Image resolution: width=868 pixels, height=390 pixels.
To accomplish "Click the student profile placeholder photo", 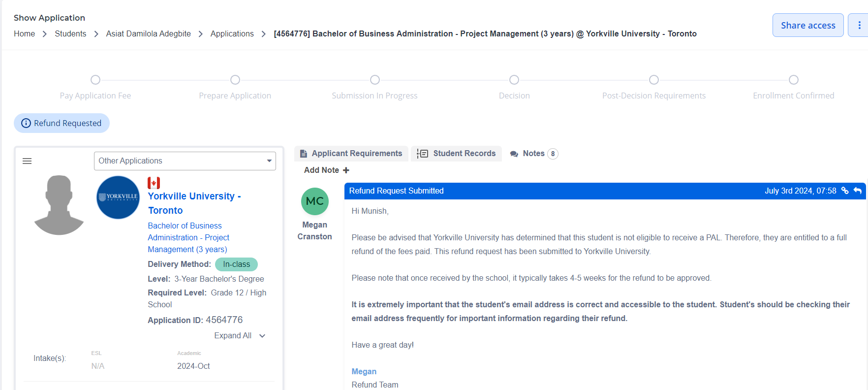I will click(59, 205).
